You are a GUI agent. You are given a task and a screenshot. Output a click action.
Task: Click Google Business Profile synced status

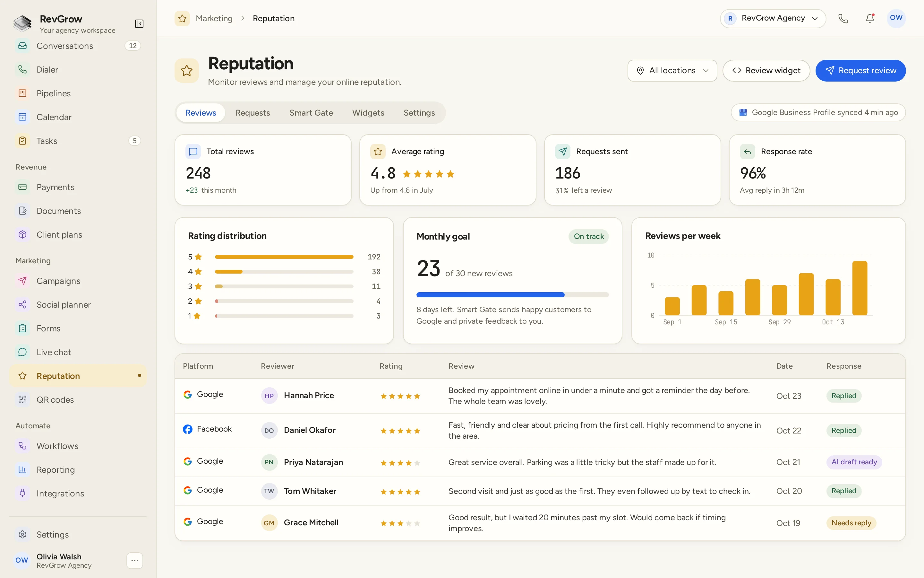click(818, 112)
